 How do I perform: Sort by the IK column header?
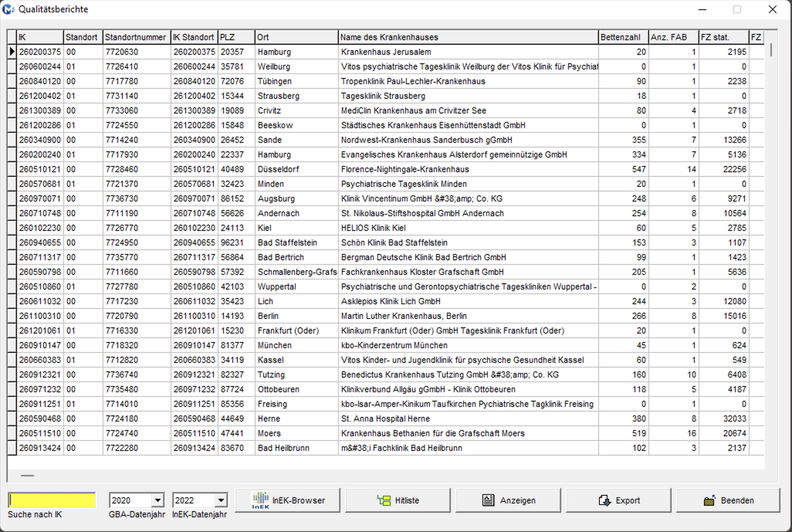(40, 37)
